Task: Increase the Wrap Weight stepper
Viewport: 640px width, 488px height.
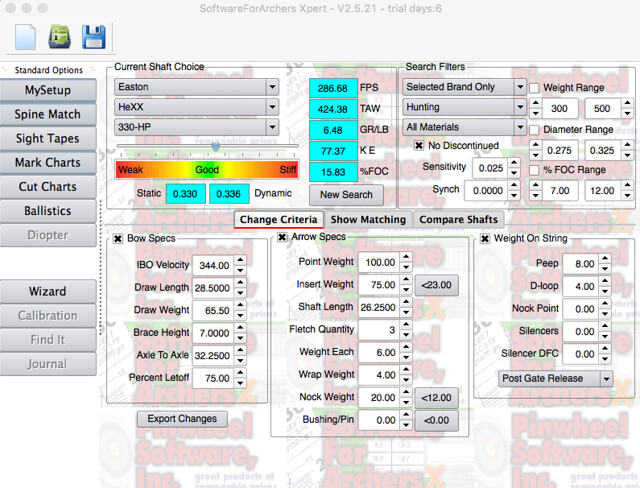Action: (x=406, y=370)
